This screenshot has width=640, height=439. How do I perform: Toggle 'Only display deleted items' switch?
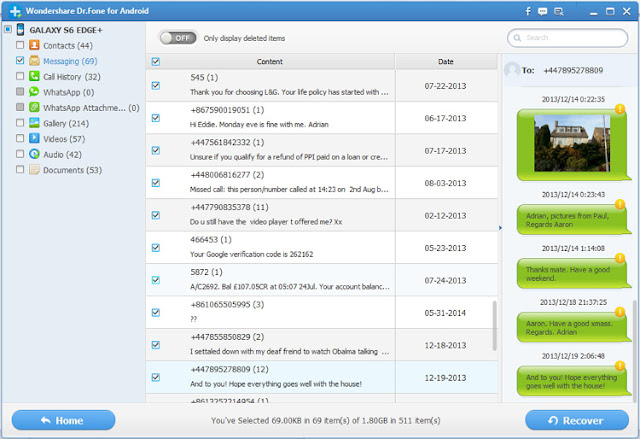pos(178,38)
